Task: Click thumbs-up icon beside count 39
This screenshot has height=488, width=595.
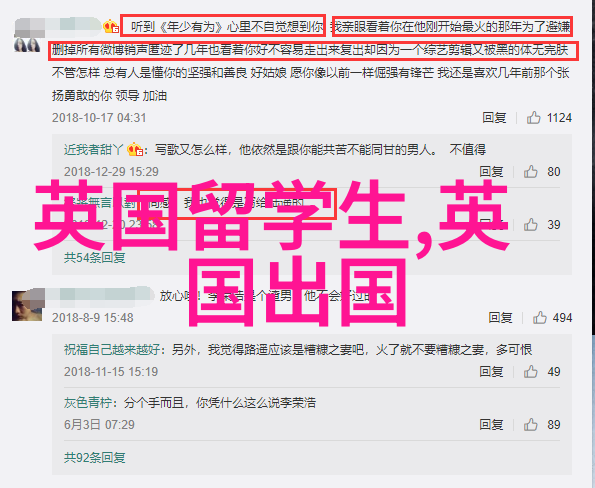Action: (x=530, y=225)
